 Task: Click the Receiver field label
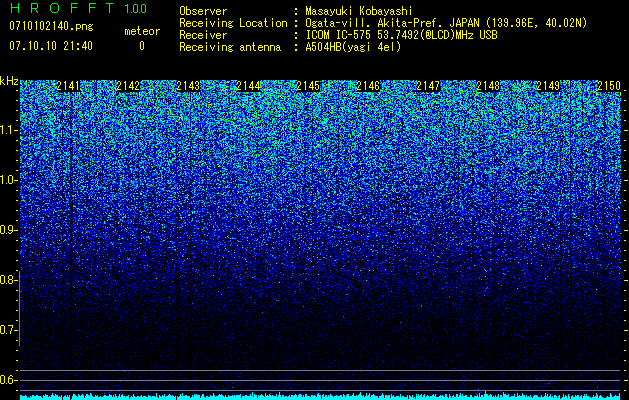coord(203,35)
